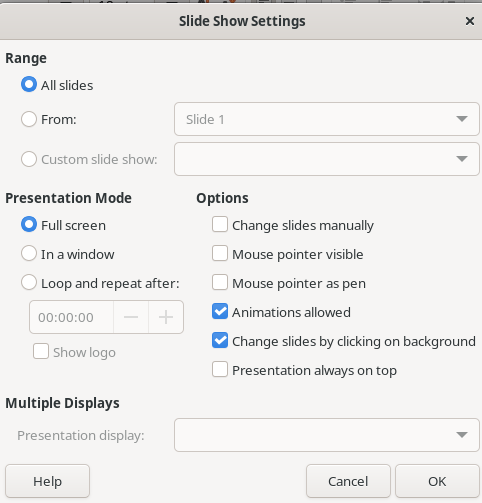Decrease loop pause time with minus
Image resolution: width=482 pixels, height=503 pixels.
[131, 317]
